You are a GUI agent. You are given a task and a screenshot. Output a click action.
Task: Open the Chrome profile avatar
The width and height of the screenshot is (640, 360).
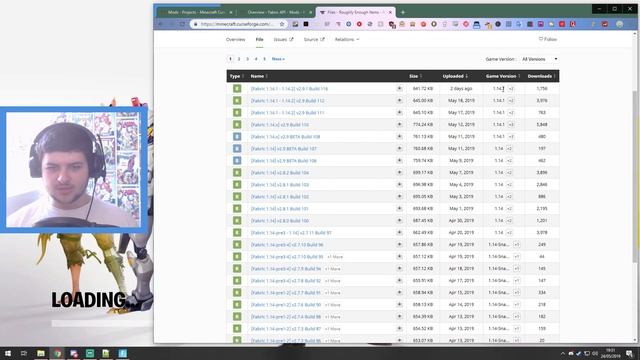pyautogui.click(x=620, y=24)
